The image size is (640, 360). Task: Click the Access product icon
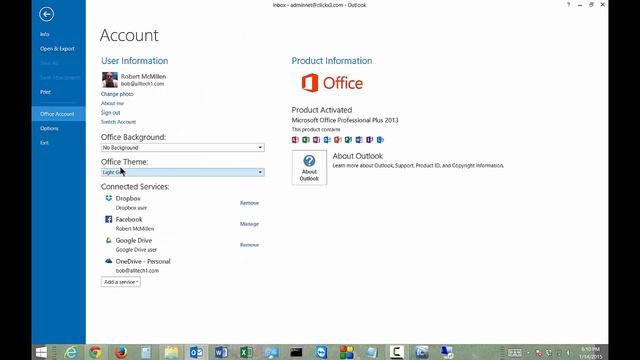pyautogui.click(x=295, y=140)
